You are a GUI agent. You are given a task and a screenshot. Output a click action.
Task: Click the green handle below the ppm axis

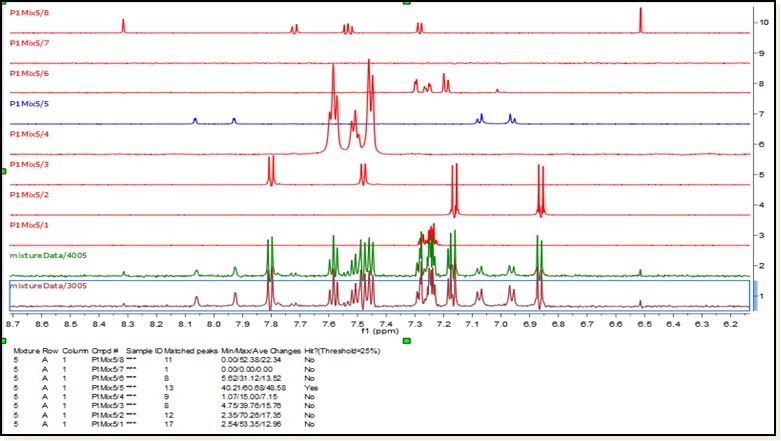407,342
